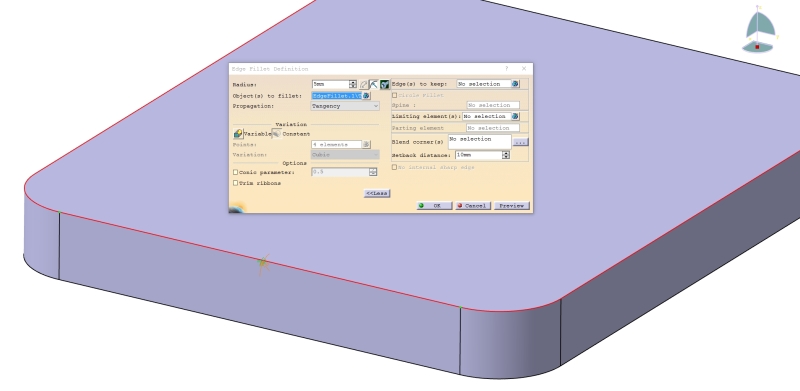Open the Variation Cubic dropdown
800x391 pixels.
[x=345, y=155]
